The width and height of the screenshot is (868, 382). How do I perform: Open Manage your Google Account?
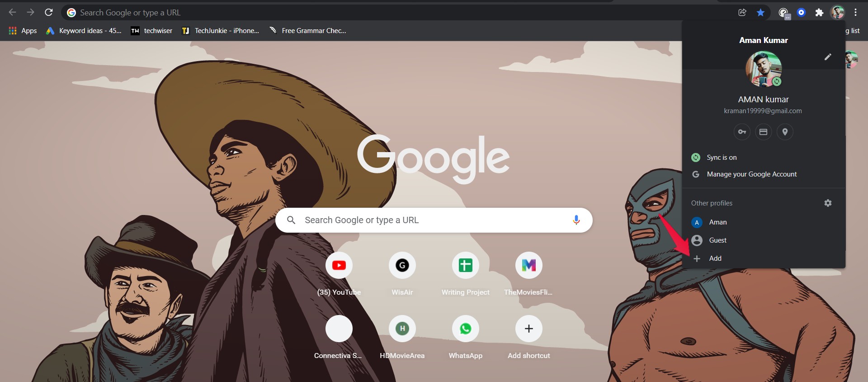coord(764,174)
